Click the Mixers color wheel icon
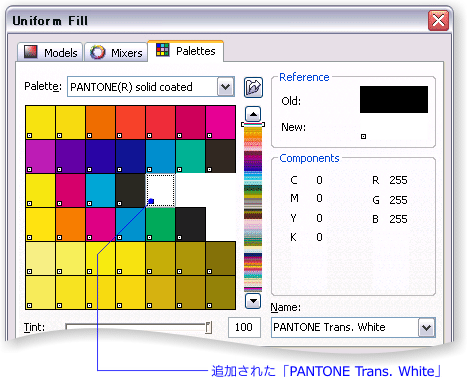This screenshot has width=467, height=377. (x=98, y=52)
